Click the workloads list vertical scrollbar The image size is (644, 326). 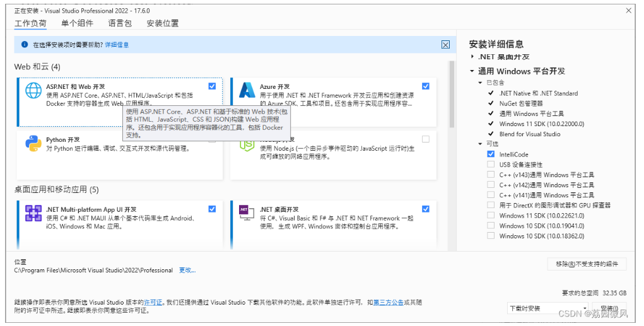click(452, 95)
